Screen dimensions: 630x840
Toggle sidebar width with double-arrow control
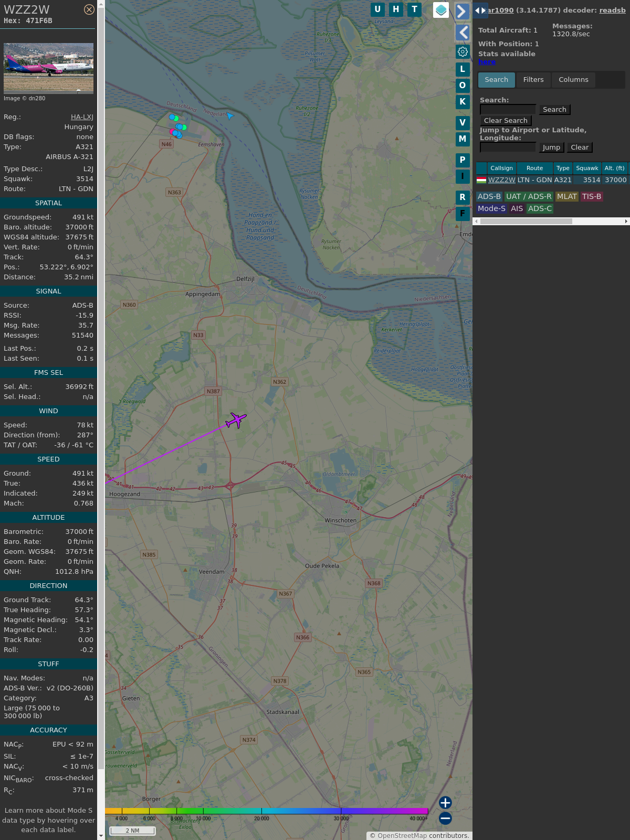480,10
